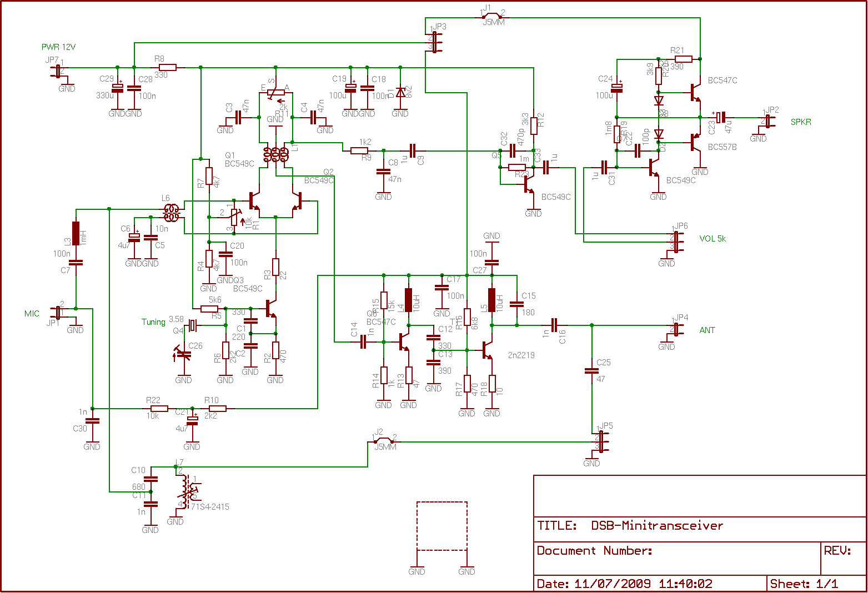Select the Q4 3.58 crystal symbol
Viewport: 868px width, 593px height.
193,325
